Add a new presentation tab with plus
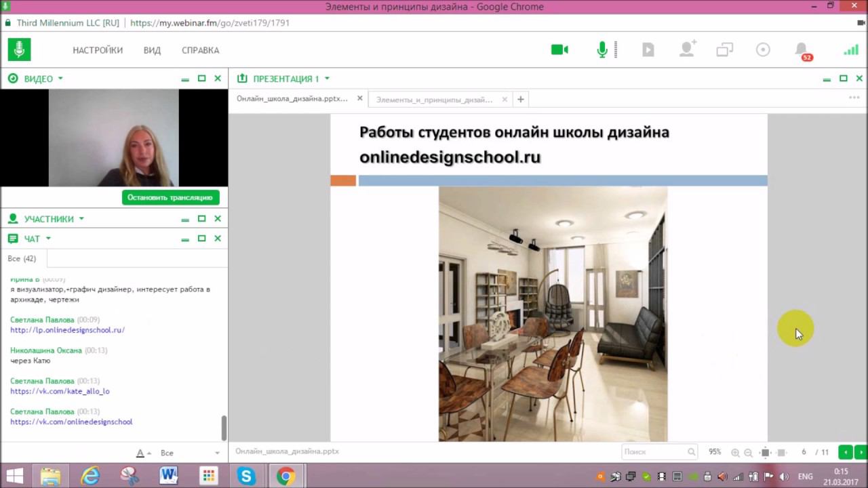This screenshot has height=488, width=868. pos(520,100)
